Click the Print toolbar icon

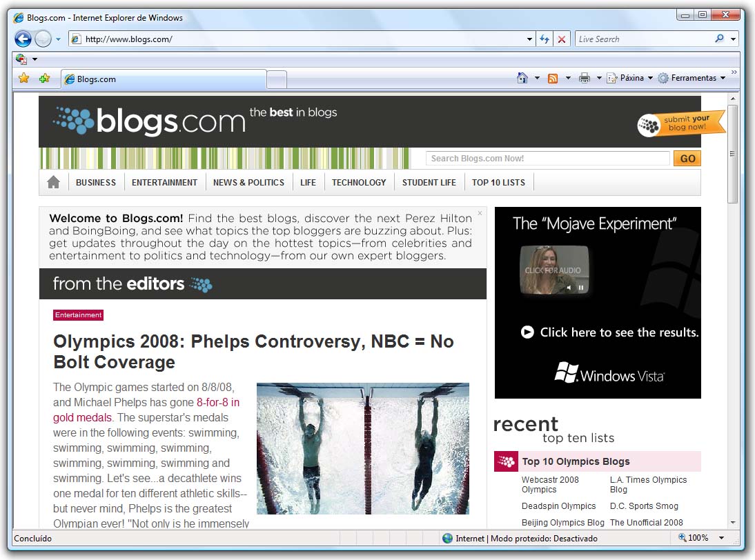(x=584, y=78)
